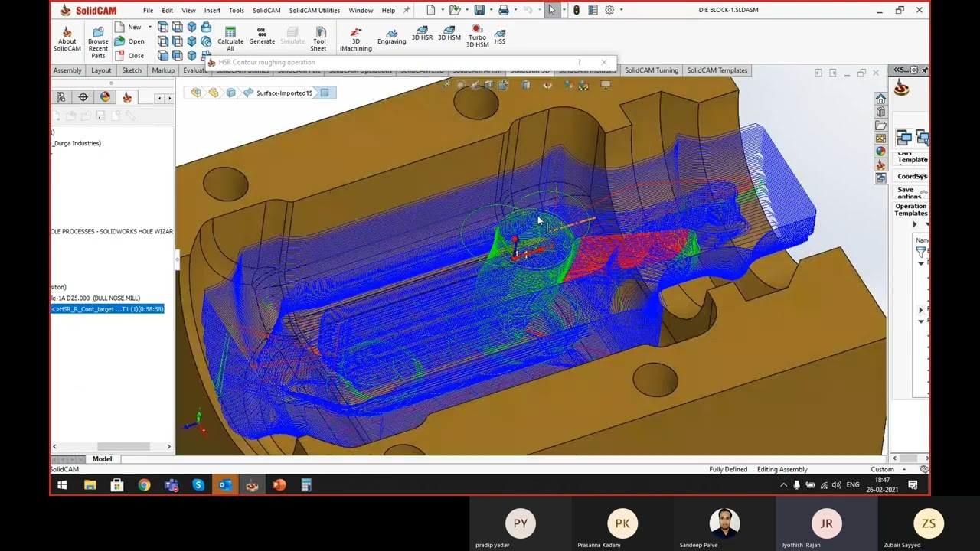Viewport: 980px width, 551px height.
Task: Expand the New dropdown arrow
Action: point(150,27)
